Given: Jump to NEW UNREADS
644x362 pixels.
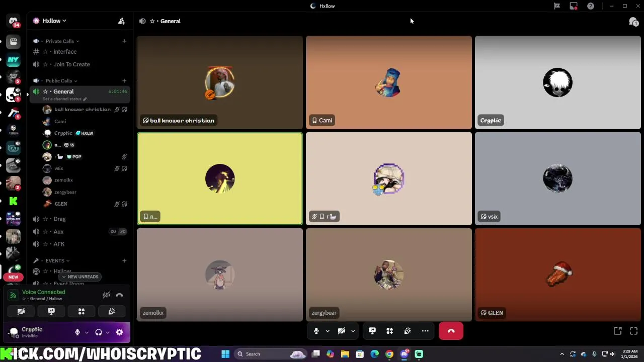Looking at the screenshot, I should (80, 277).
